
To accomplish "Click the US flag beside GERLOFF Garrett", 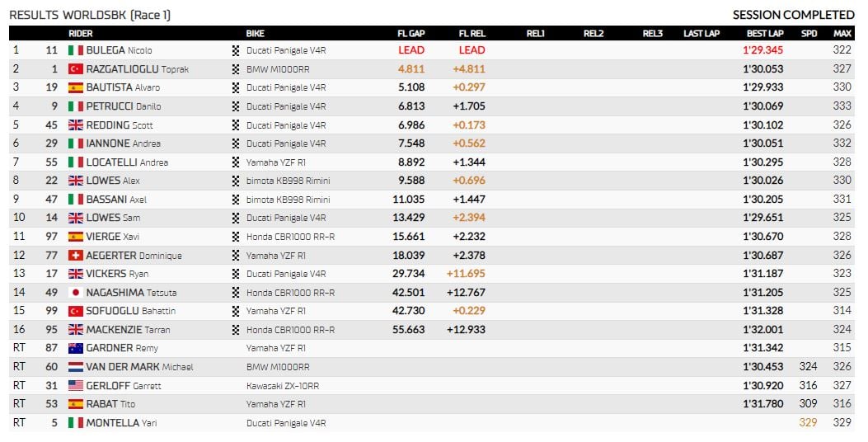I will 76,385.
